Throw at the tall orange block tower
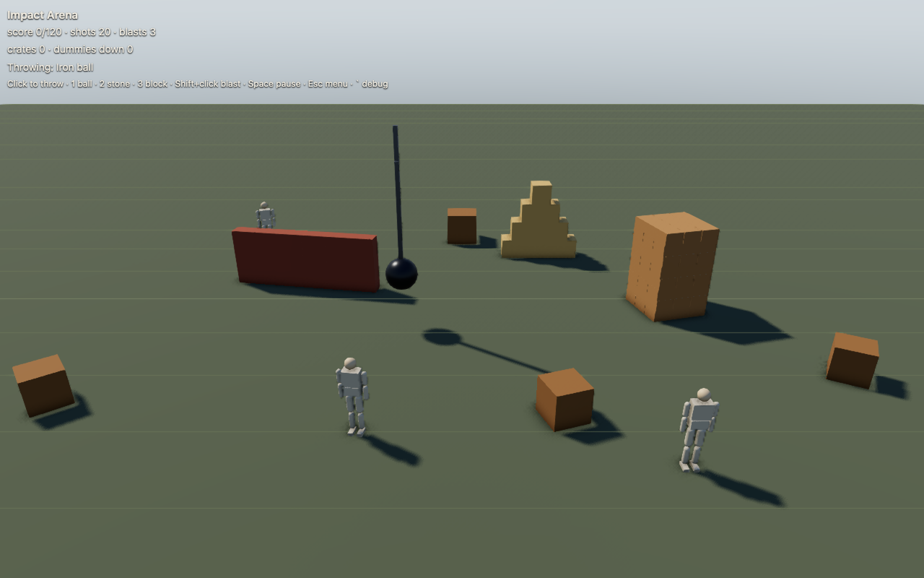Viewport: 924px width, 578px height. pos(672,266)
